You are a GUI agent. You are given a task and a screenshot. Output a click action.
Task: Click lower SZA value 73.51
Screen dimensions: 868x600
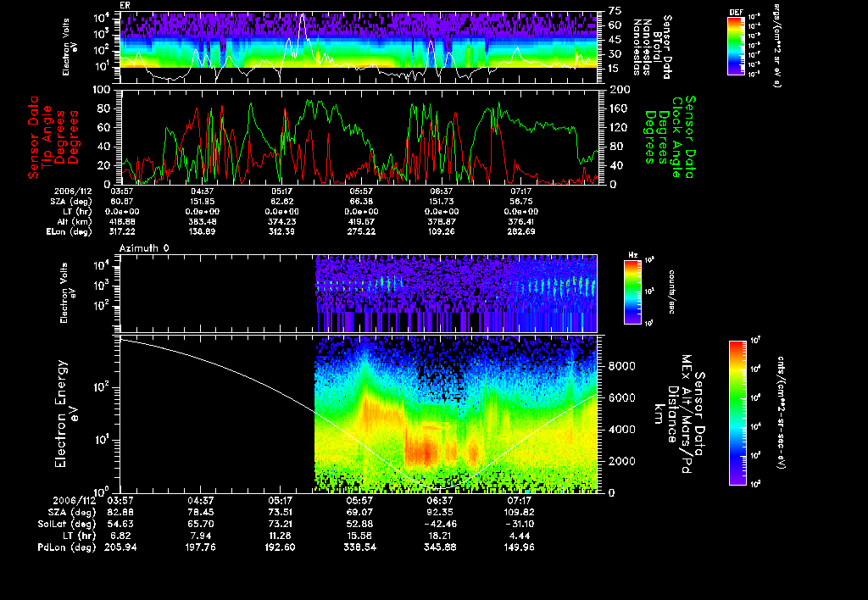point(280,512)
